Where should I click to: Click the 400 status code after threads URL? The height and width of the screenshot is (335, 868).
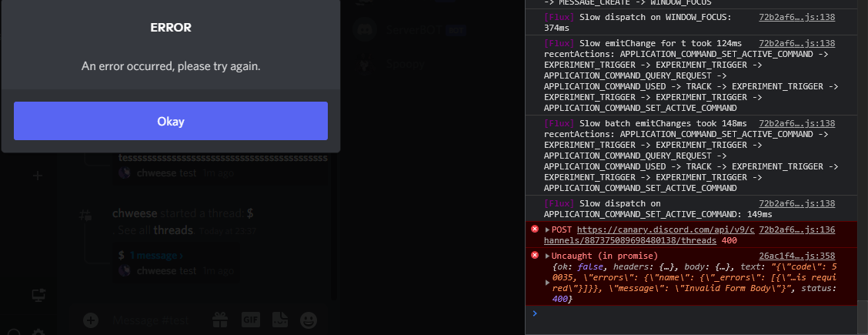coord(729,241)
